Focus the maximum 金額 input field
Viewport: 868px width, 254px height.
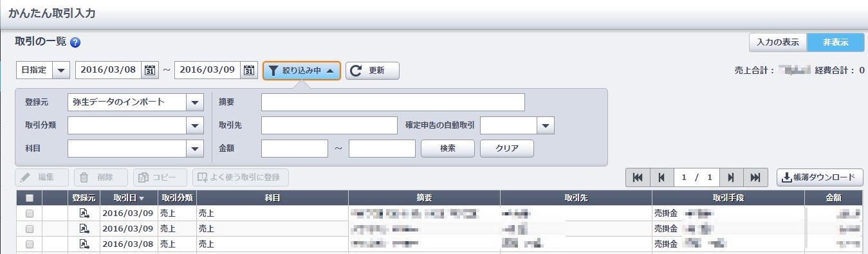[x=382, y=149]
